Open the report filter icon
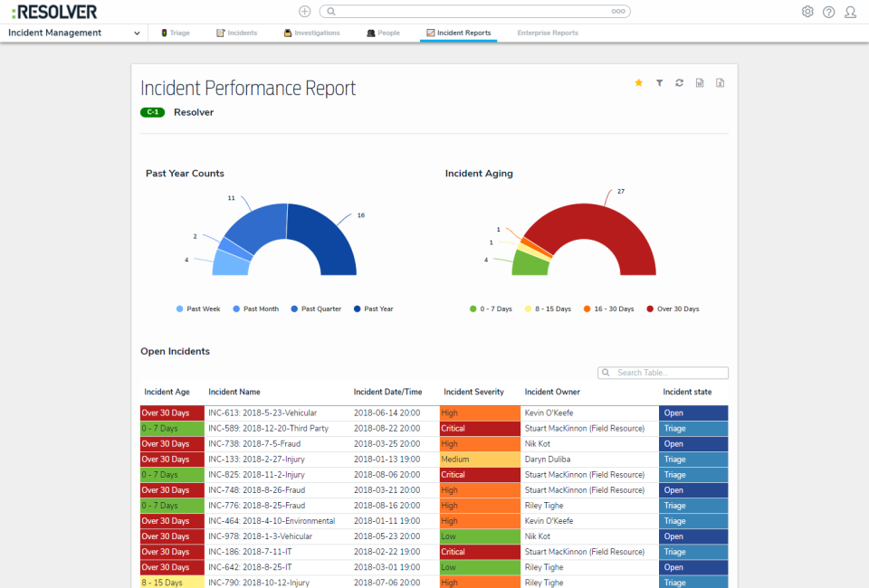This screenshot has height=588, width=869. click(659, 83)
